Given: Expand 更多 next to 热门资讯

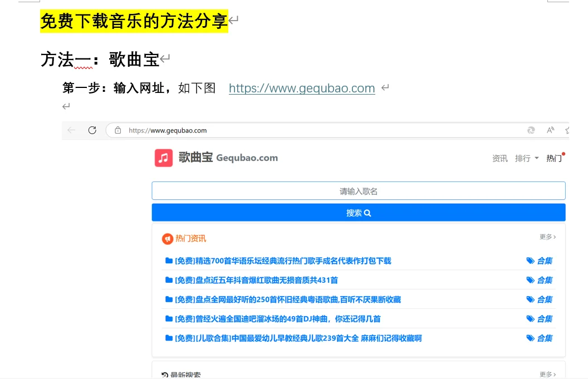Looking at the screenshot, I should pyautogui.click(x=546, y=237).
